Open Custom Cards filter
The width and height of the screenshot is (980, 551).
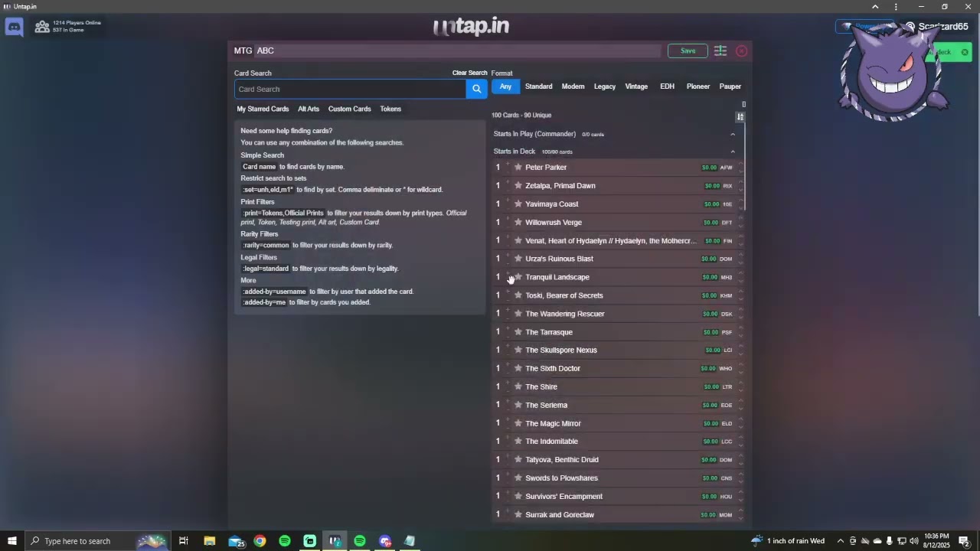[x=349, y=109]
